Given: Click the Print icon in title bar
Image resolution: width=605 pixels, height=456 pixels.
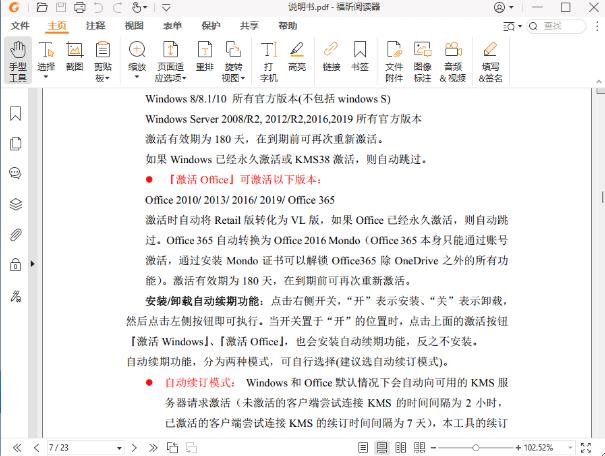Looking at the screenshot, I should 79,7.
